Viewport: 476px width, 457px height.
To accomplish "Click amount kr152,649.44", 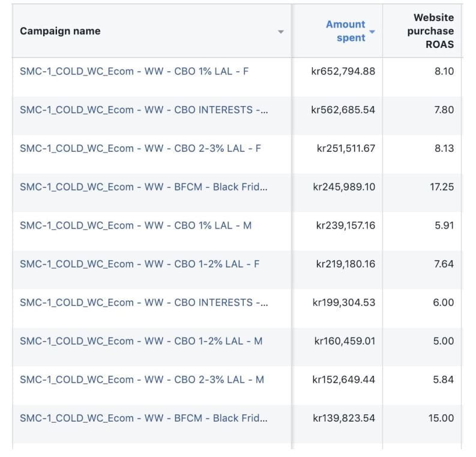I will pyautogui.click(x=343, y=380).
